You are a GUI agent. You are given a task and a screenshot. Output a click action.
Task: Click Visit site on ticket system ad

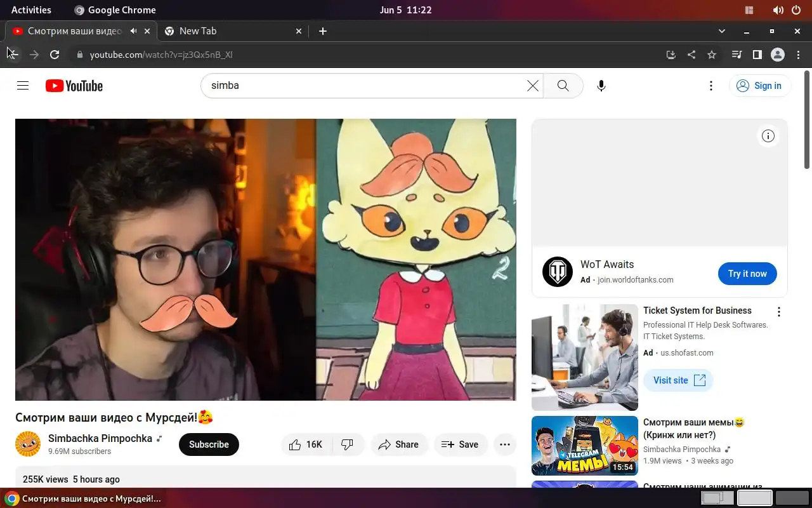point(678,380)
